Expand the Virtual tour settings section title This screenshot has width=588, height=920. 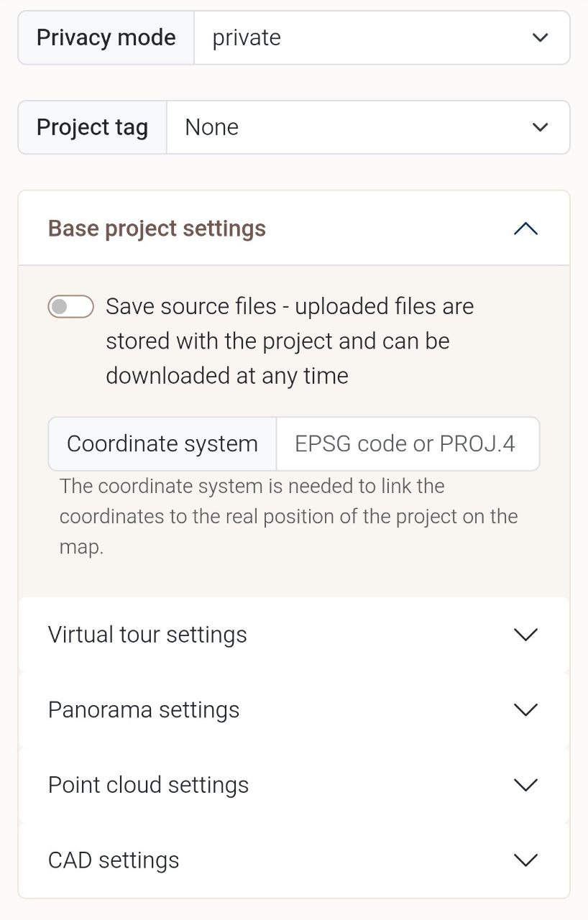[x=147, y=635]
